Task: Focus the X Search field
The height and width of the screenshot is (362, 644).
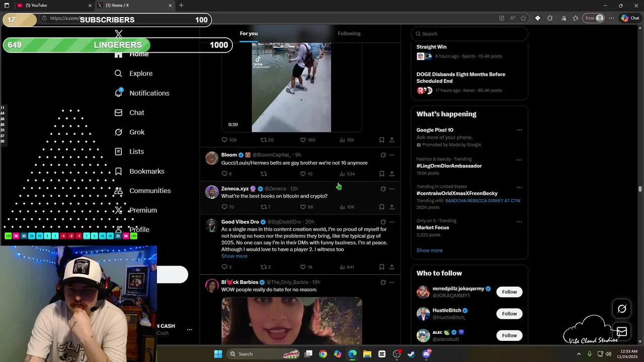Action: [x=469, y=34]
